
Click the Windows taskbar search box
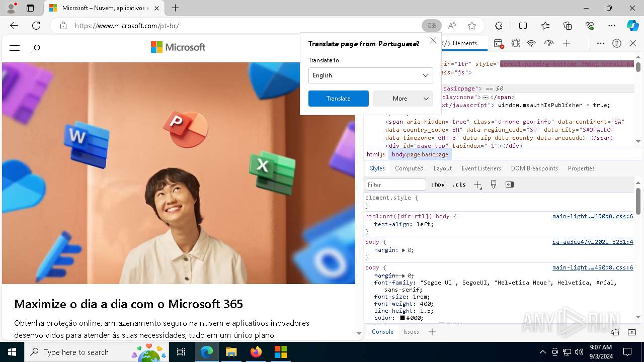point(97,352)
